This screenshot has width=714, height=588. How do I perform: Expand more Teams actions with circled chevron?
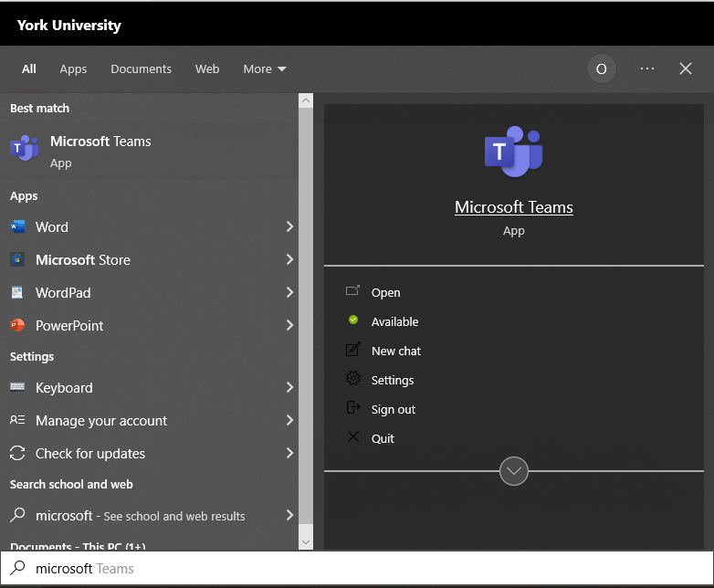[514, 471]
